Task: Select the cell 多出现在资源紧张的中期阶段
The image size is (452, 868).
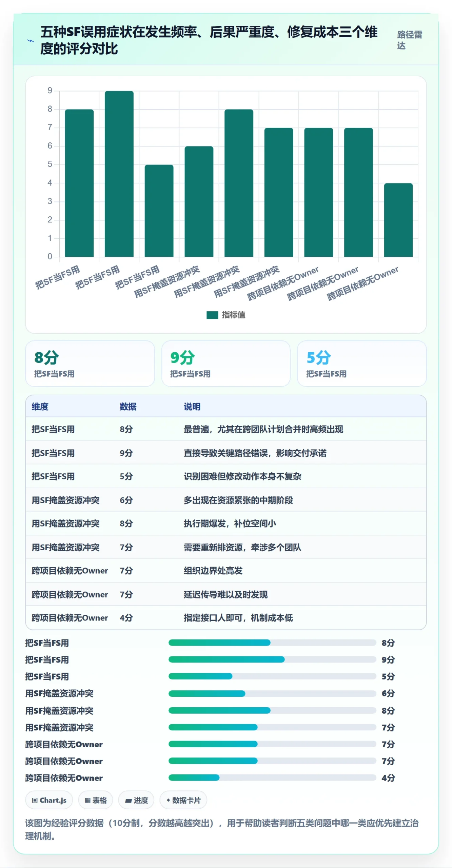Action: pos(238,500)
